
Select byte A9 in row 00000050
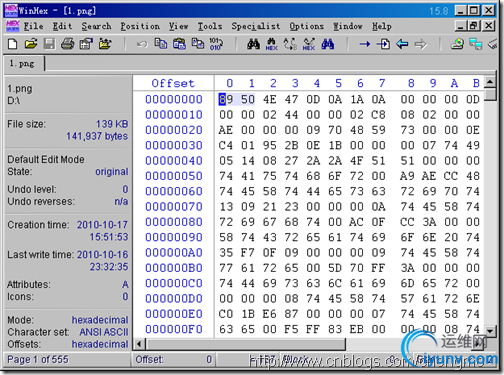click(407, 176)
